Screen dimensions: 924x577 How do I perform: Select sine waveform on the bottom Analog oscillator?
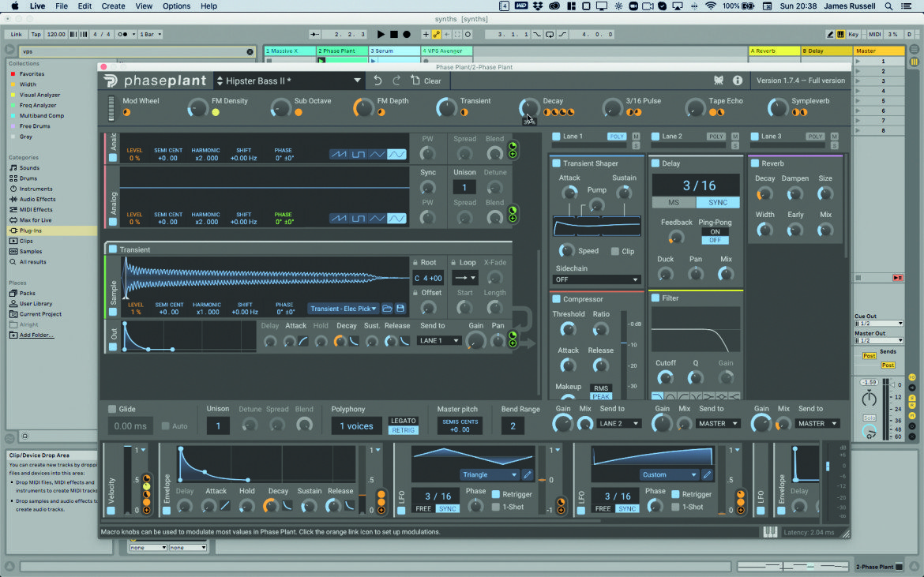pos(396,219)
